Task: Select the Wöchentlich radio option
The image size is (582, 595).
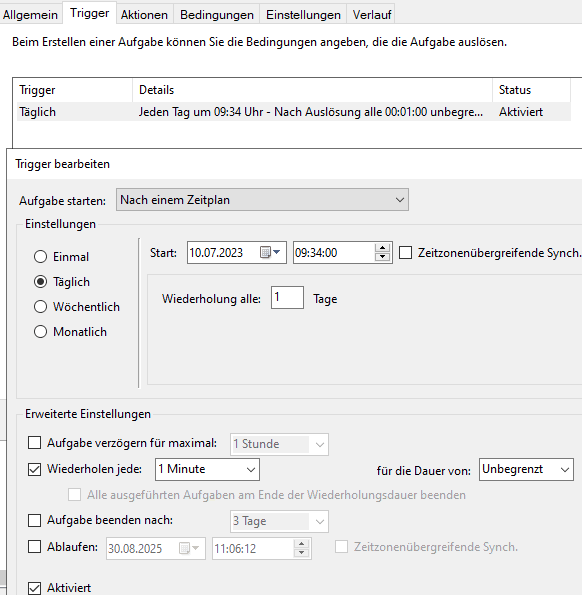Action: pos(41,307)
